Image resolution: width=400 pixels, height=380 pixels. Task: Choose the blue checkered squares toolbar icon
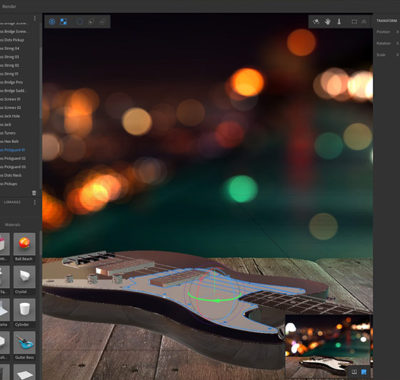point(63,22)
